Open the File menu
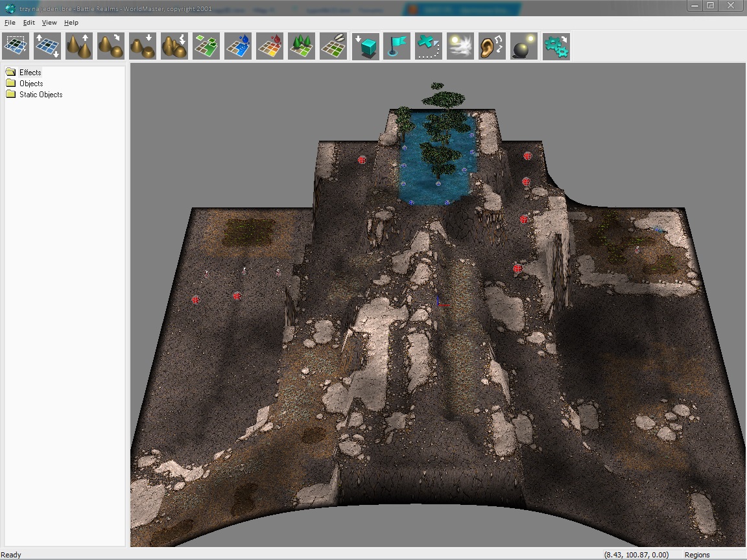Viewport: 747px width, 560px height. point(10,23)
